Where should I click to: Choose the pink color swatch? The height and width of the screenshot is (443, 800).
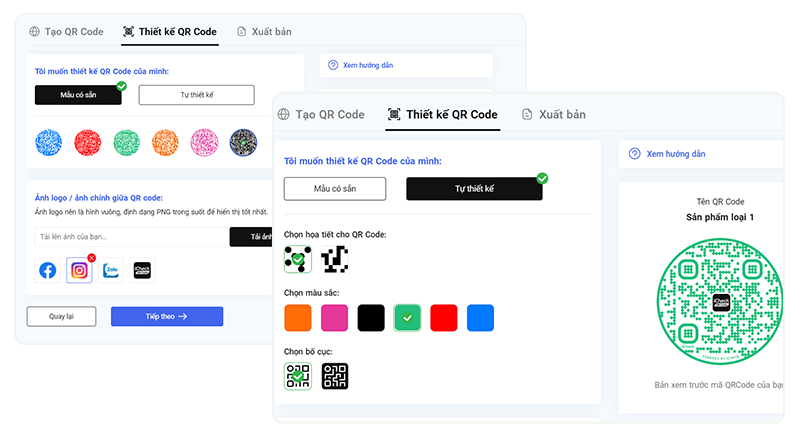coord(335,318)
